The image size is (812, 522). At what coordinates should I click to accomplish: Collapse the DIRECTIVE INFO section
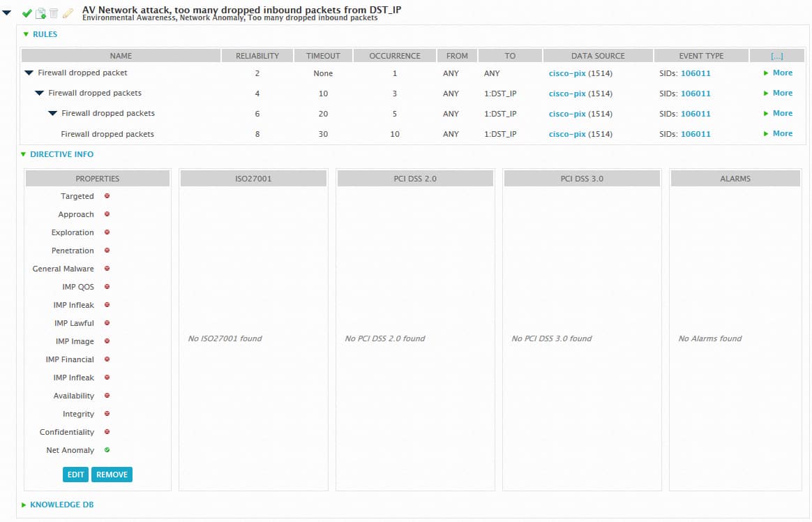pos(23,154)
